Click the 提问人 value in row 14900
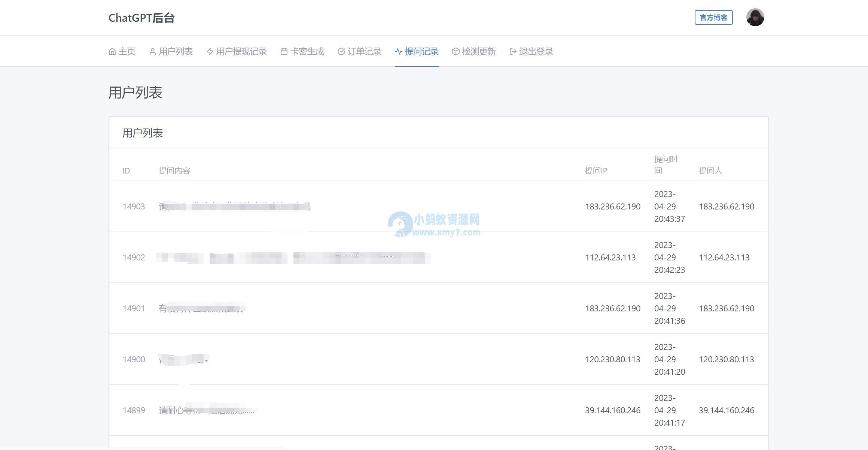The image size is (868, 450). click(x=727, y=359)
